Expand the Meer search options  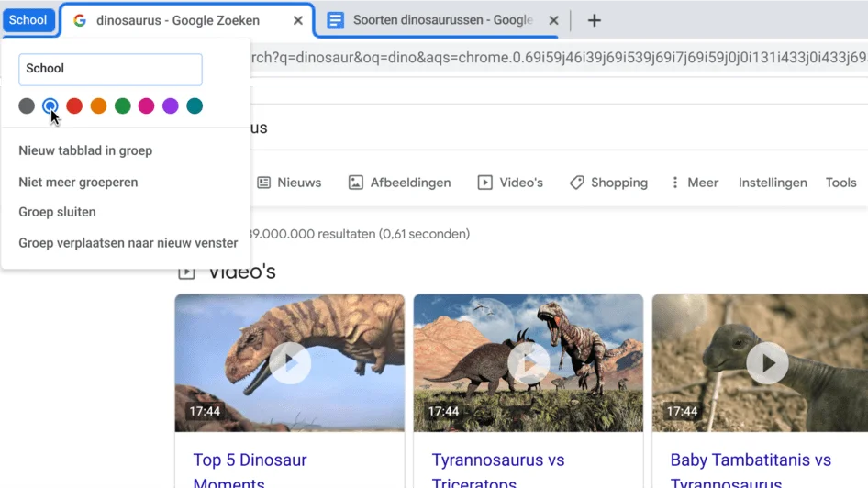pos(695,183)
